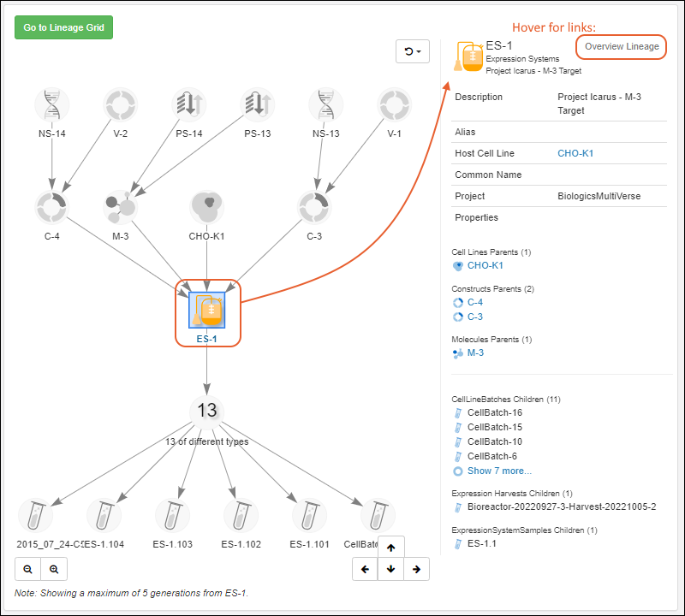The height and width of the screenshot is (616, 685).
Task: Select the NS-14 nucleotide sequence node
Action: tap(52, 105)
